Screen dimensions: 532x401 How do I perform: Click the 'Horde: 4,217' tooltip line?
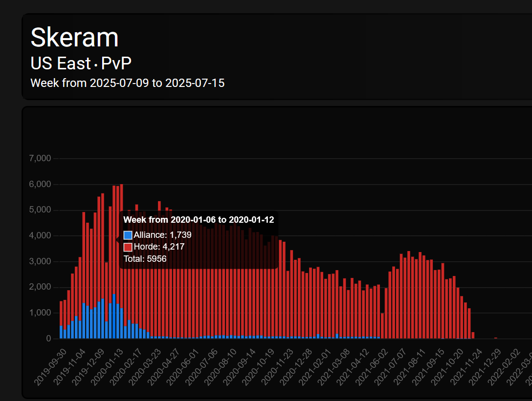coord(159,247)
